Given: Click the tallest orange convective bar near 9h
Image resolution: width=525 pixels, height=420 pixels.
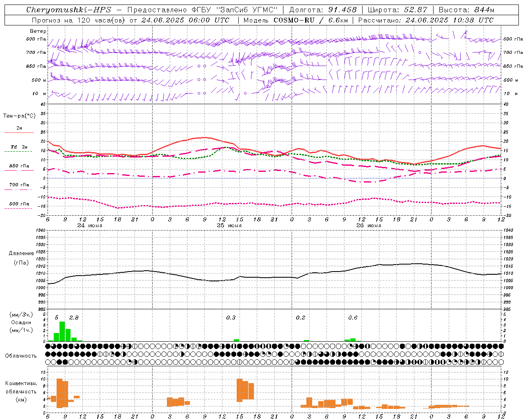Looking at the screenshot, I should (59, 393).
